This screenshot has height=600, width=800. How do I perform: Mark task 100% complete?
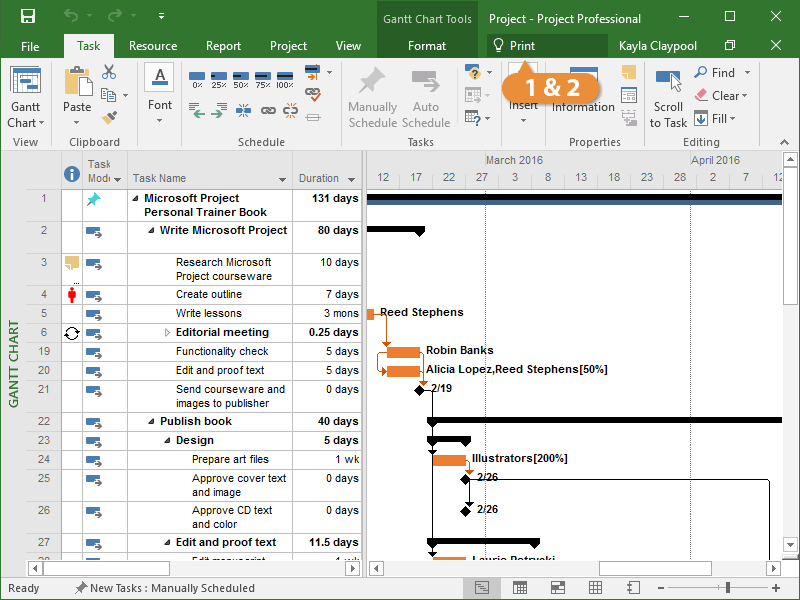[285, 78]
